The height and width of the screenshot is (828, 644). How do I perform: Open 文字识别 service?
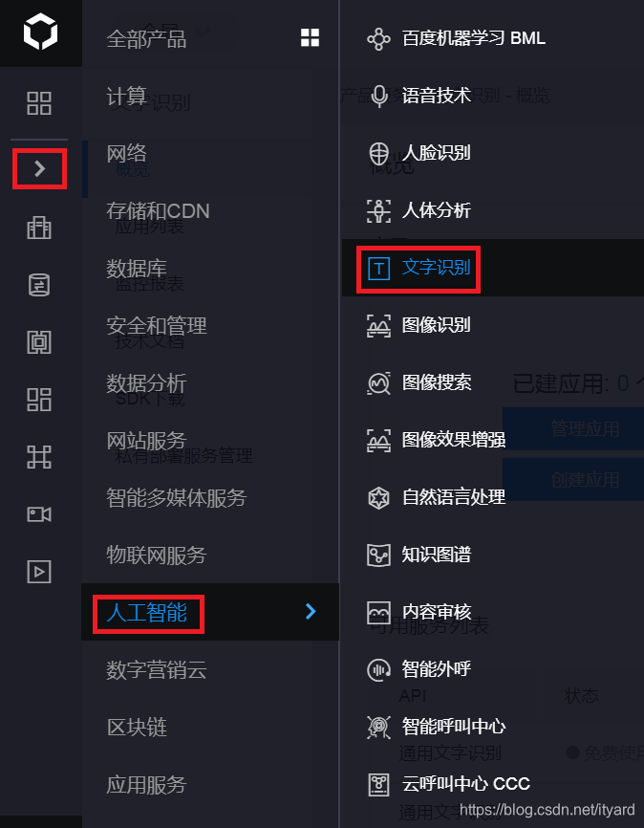click(436, 267)
